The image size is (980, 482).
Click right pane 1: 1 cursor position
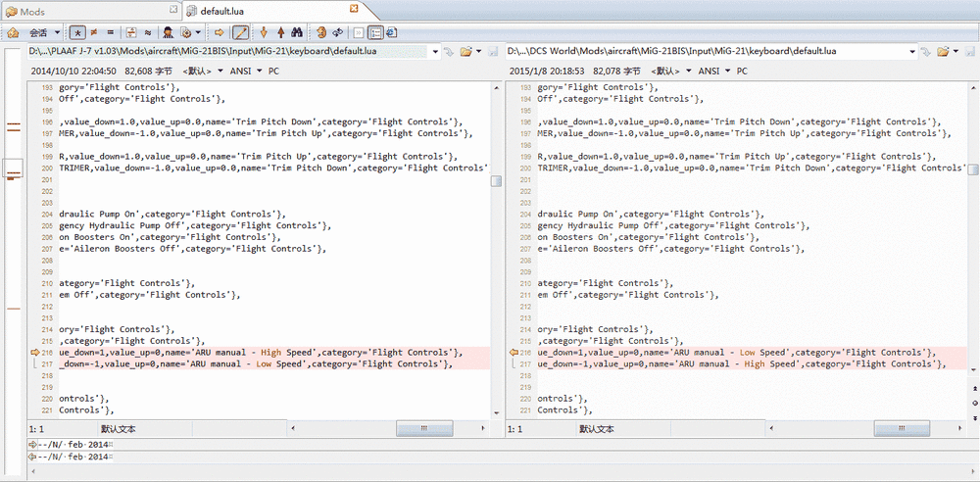click(x=515, y=429)
